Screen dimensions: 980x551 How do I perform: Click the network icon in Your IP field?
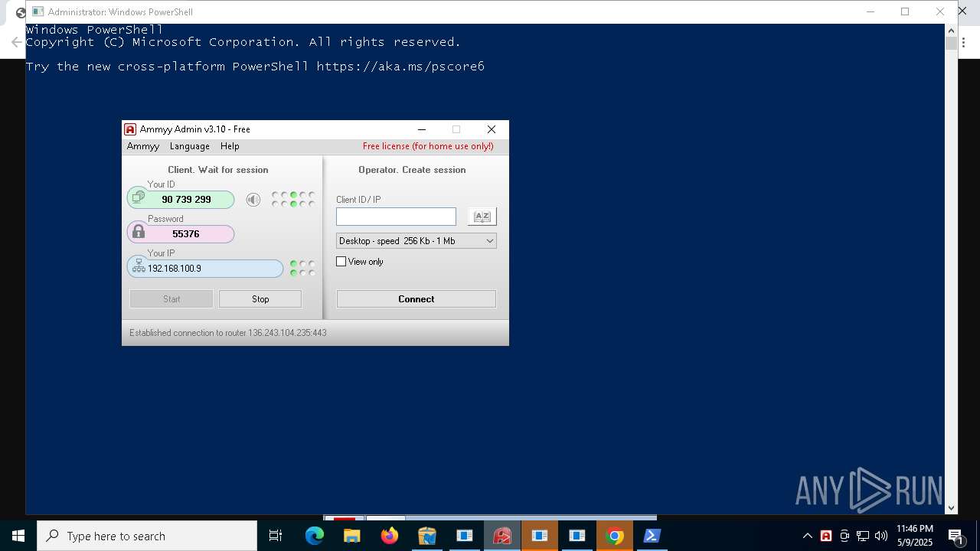coord(139,266)
